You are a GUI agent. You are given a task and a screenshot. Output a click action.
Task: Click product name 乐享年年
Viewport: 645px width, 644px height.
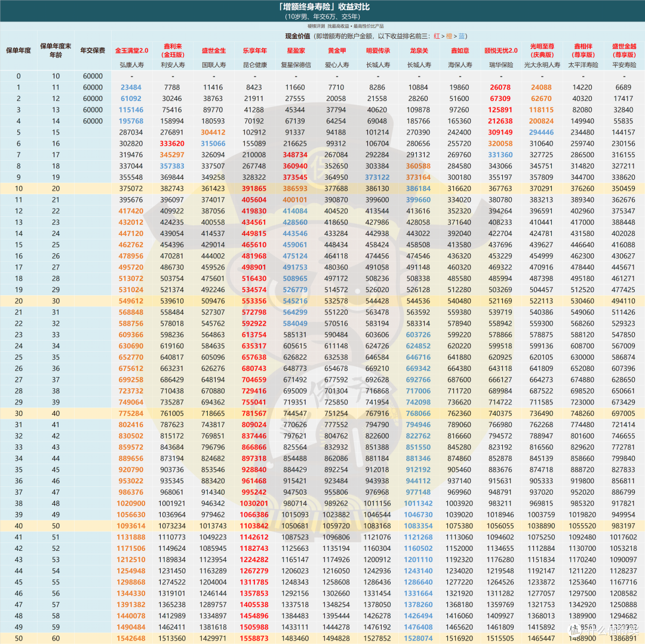pyautogui.click(x=254, y=51)
